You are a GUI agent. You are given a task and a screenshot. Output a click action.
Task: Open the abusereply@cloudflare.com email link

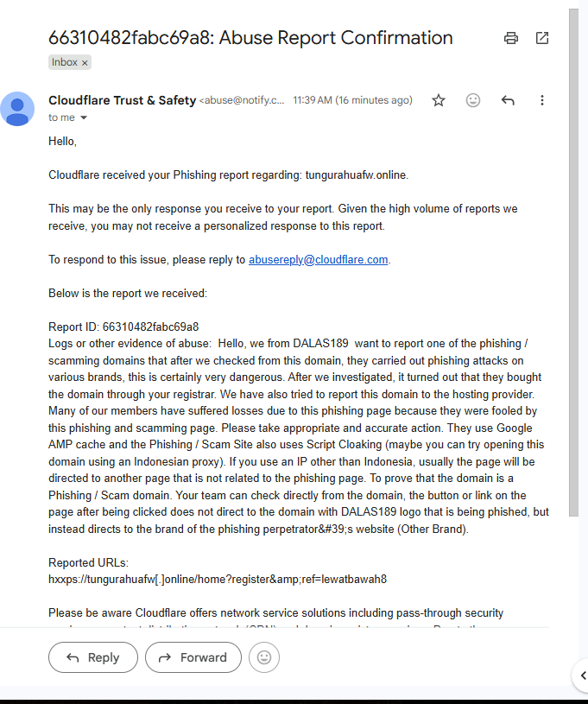[319, 259]
